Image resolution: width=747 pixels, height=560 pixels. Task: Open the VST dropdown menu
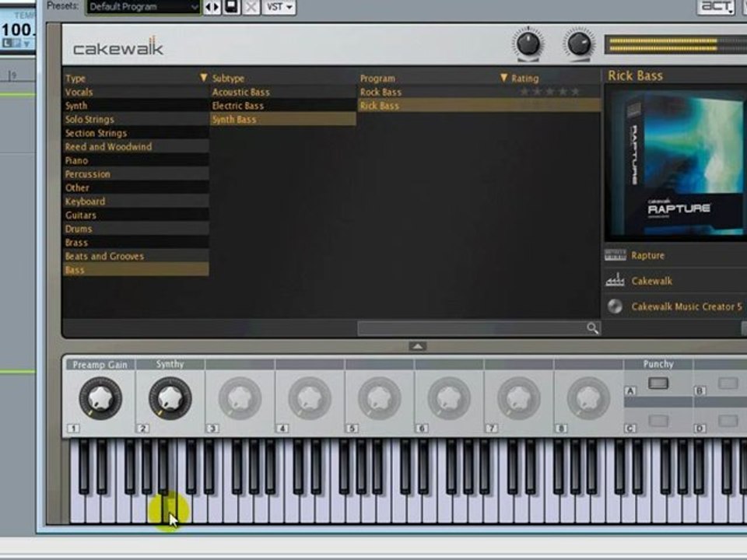point(279,7)
